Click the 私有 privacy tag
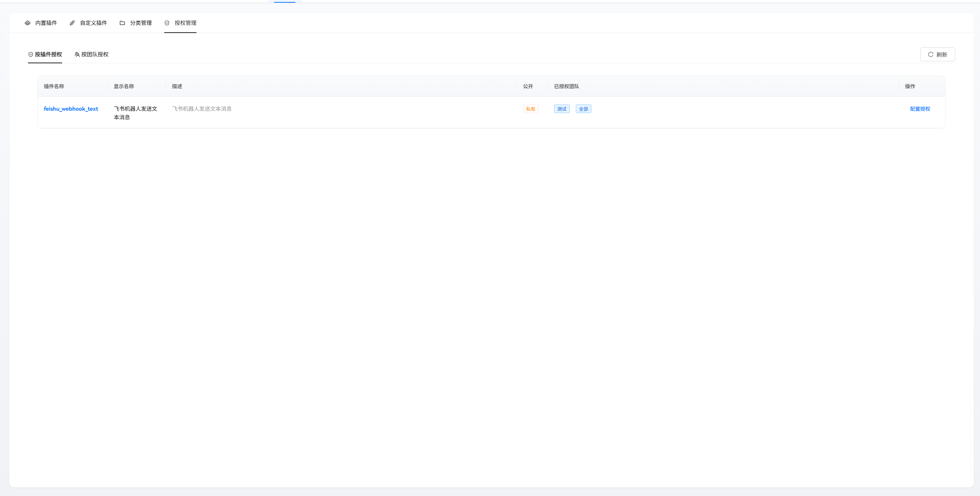 (x=530, y=109)
